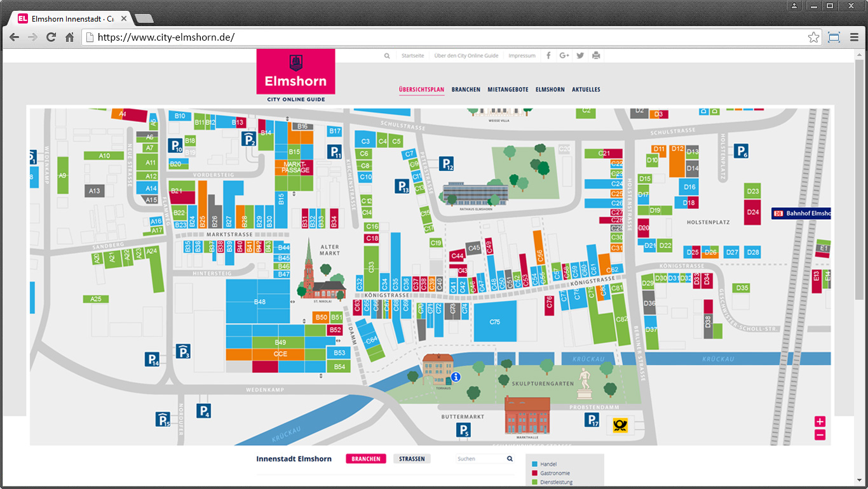Open the CCE building on the map

coord(280,354)
